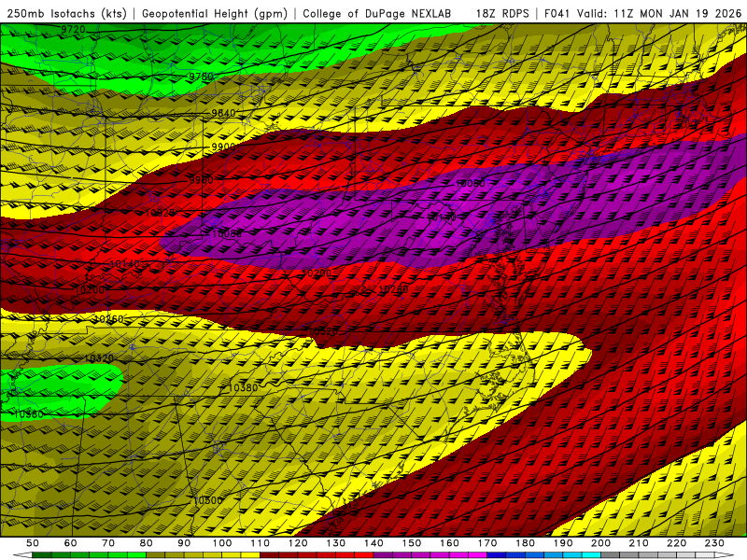Click the dark gray swatch starting at 200
Viewport: 747px width, 560px height.
pyautogui.click(x=611, y=555)
